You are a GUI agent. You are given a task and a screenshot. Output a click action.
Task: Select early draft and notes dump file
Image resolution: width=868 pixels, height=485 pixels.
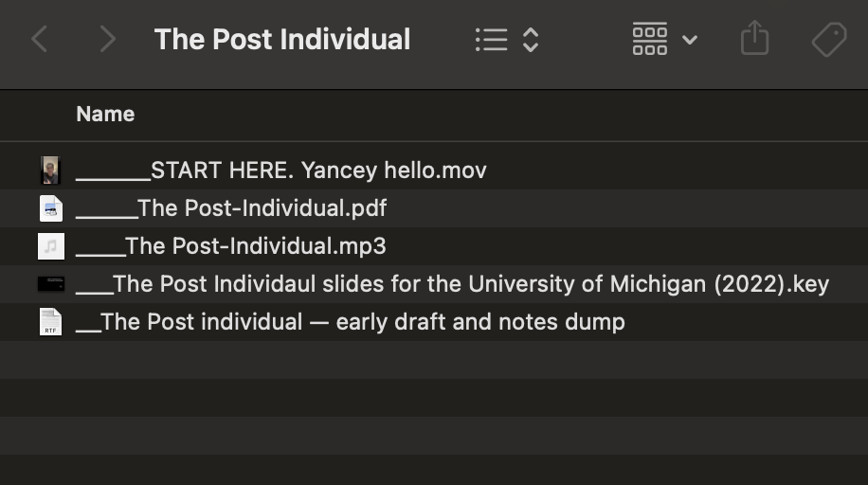[434, 322]
